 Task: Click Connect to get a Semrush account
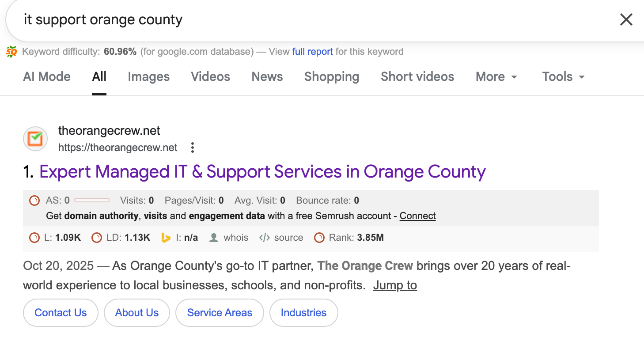point(417,216)
